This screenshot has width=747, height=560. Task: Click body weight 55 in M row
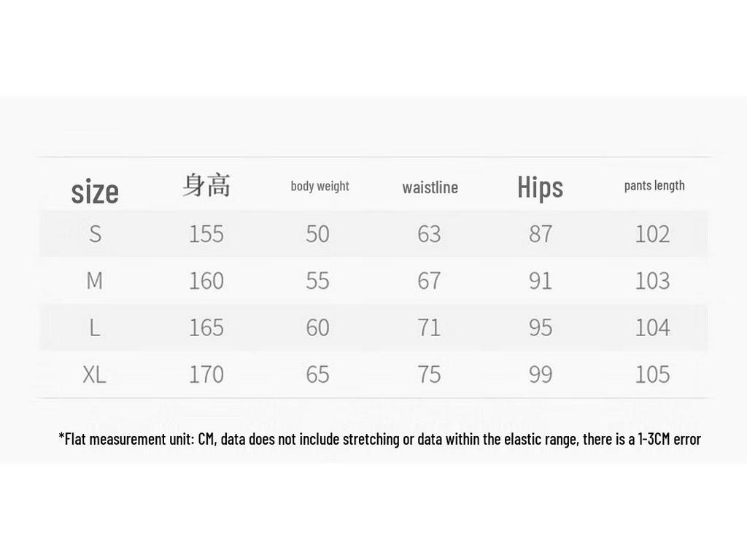tap(317, 281)
